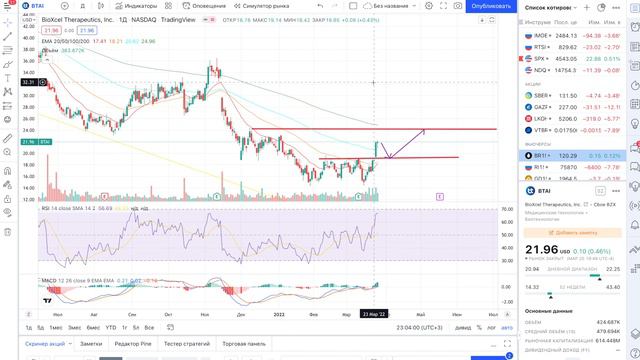This screenshot has height=360, width=640.
Task: Open the go to date calendar icon
Action: (x=171, y=327)
